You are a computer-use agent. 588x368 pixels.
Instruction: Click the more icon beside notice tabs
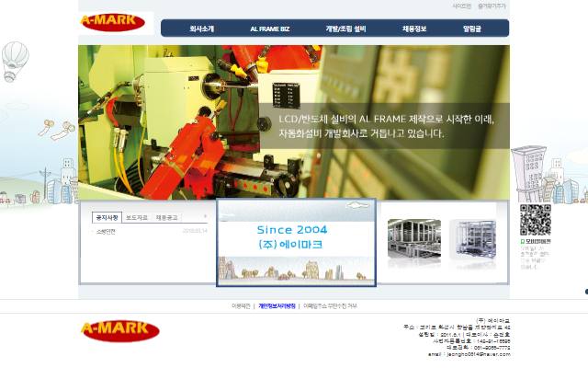(x=205, y=216)
